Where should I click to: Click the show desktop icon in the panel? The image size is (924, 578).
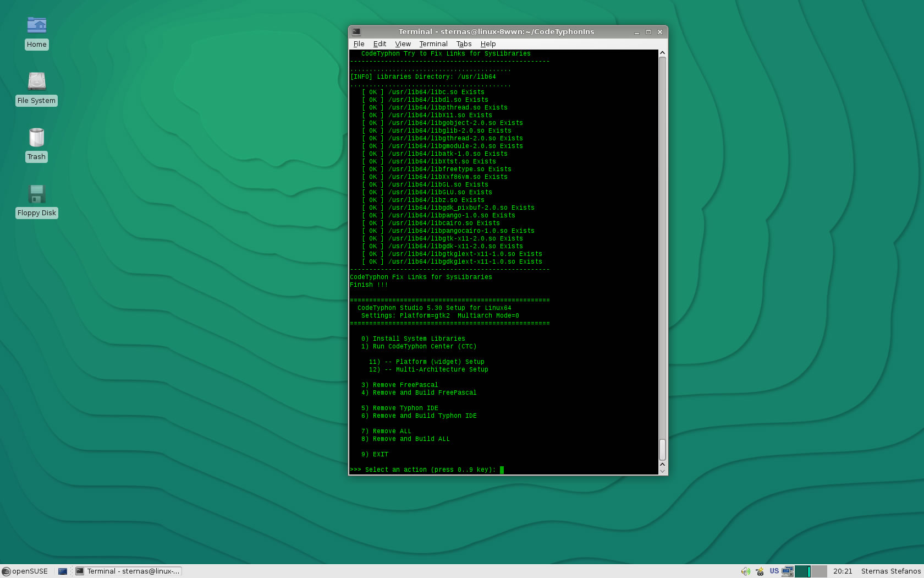click(x=63, y=571)
